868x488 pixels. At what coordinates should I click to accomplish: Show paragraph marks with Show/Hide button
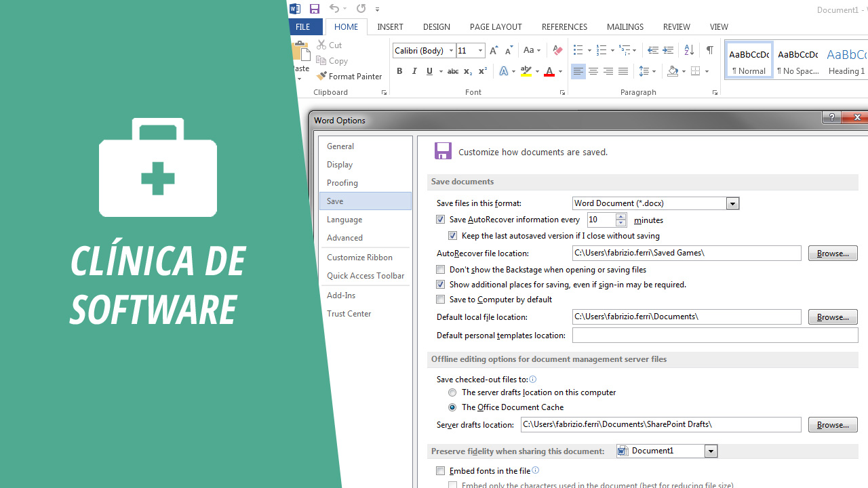click(x=709, y=50)
